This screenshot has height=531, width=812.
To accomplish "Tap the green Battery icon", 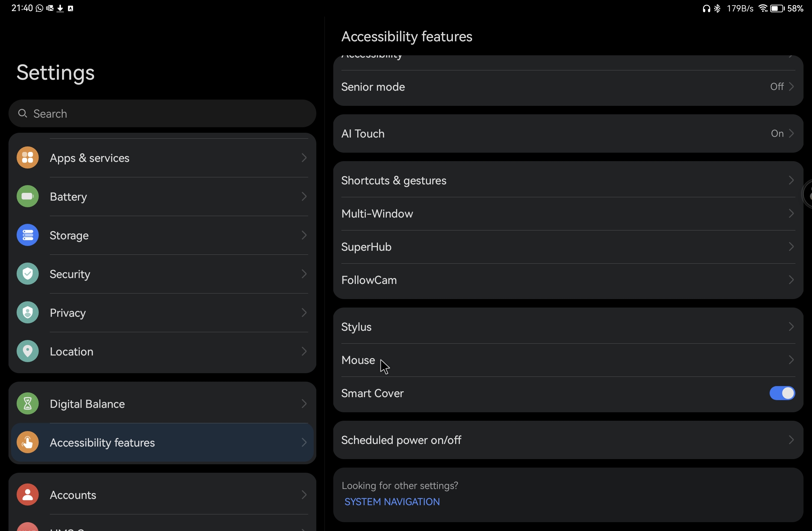I will [28, 197].
